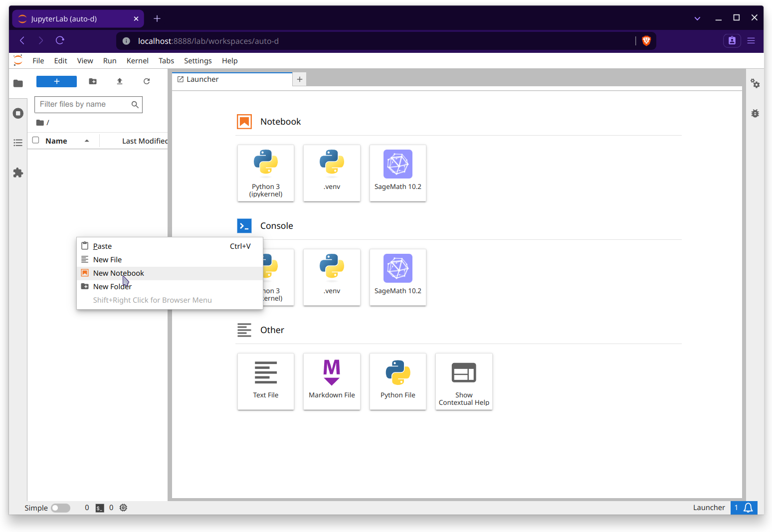Create a new Markdown File

point(332,381)
